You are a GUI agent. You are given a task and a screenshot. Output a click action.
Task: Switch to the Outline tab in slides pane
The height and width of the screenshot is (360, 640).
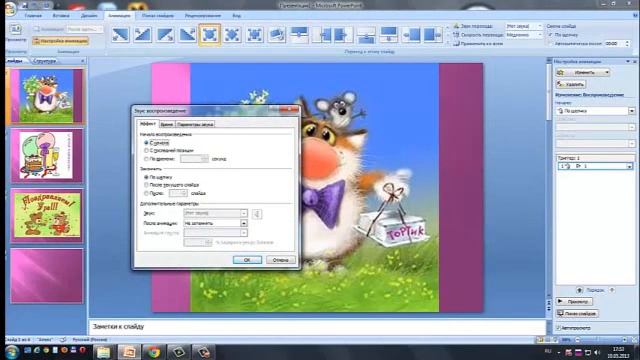45,61
